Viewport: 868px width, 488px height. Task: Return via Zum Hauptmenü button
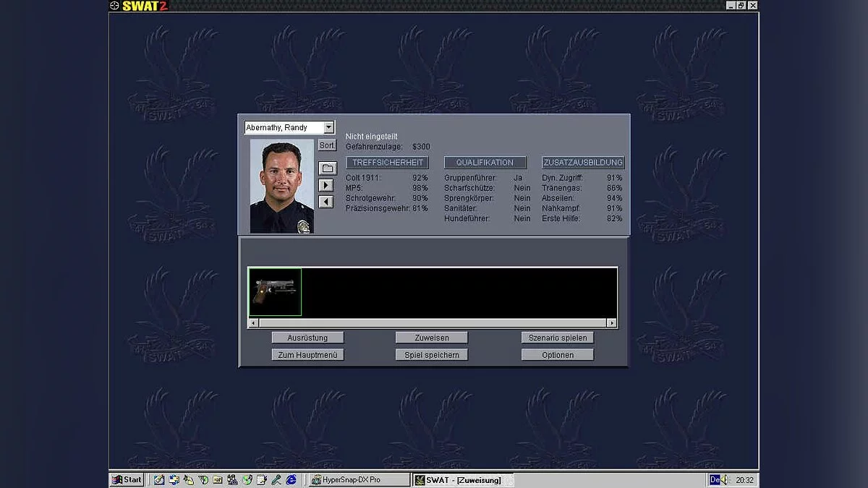(x=308, y=355)
